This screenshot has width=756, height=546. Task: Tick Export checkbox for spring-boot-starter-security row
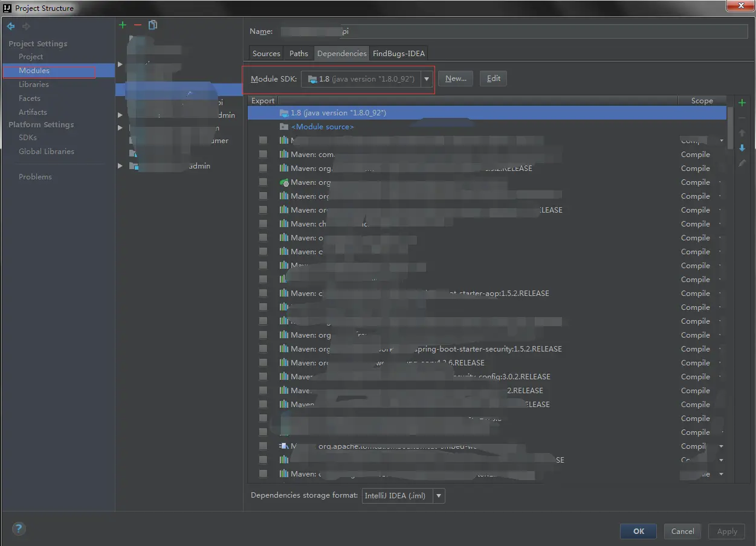[x=263, y=349]
